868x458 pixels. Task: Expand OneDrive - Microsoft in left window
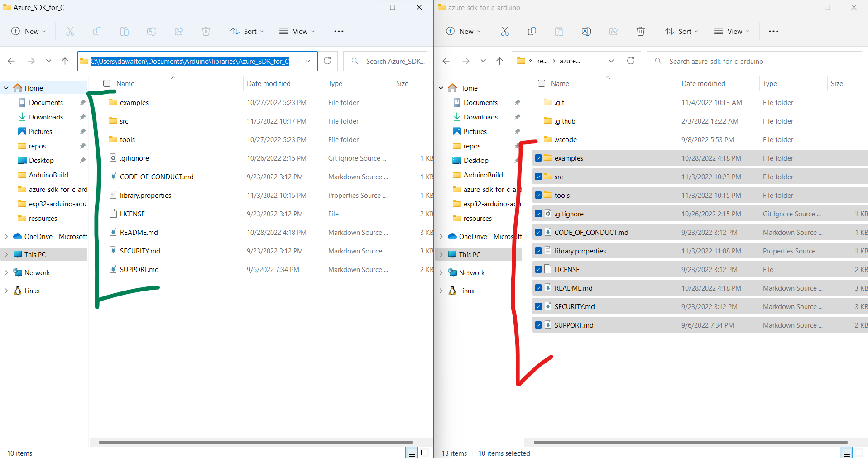(6, 236)
